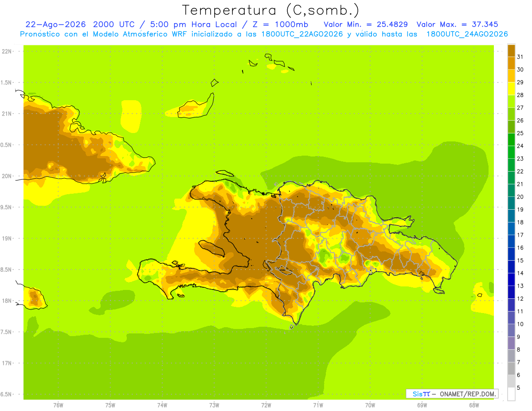532x411 pixels.
Task: Click the blue swatch between 15 and 16
Action: (511, 254)
